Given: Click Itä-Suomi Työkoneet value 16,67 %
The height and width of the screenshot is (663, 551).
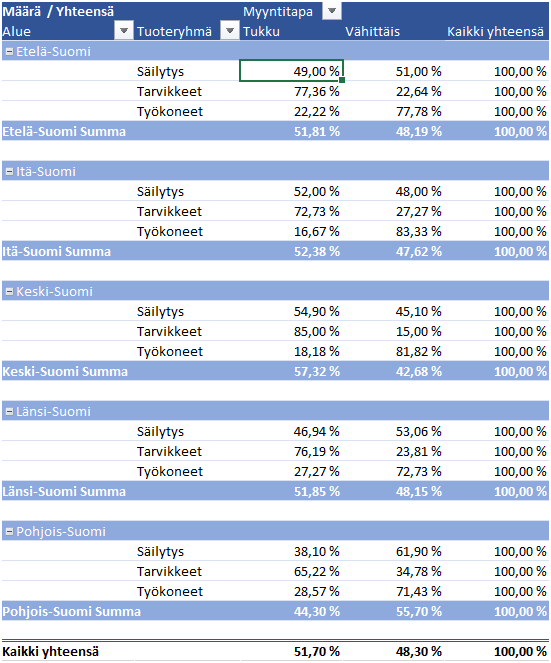Looking at the screenshot, I should tap(317, 232).
